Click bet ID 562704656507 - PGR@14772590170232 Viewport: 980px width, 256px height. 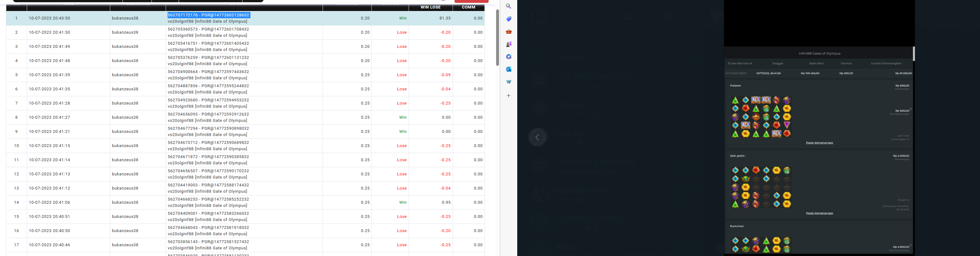click(x=209, y=171)
